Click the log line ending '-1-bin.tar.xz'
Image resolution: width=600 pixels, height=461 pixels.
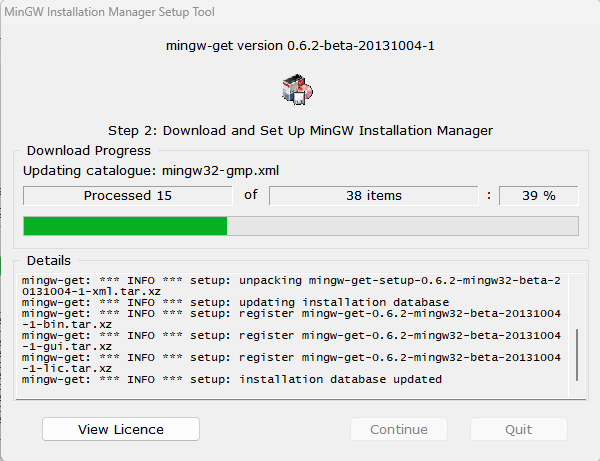coord(67,325)
